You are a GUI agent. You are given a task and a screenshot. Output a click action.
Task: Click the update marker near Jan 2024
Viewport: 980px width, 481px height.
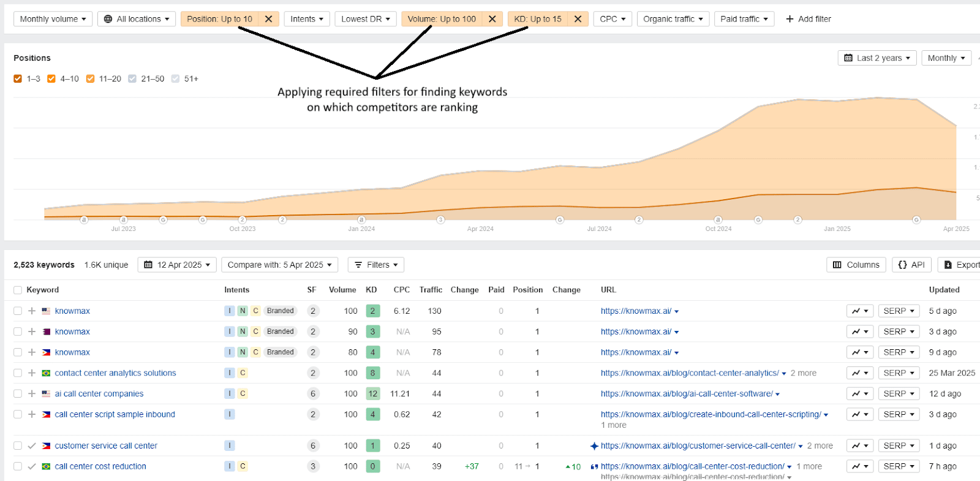pos(361,219)
